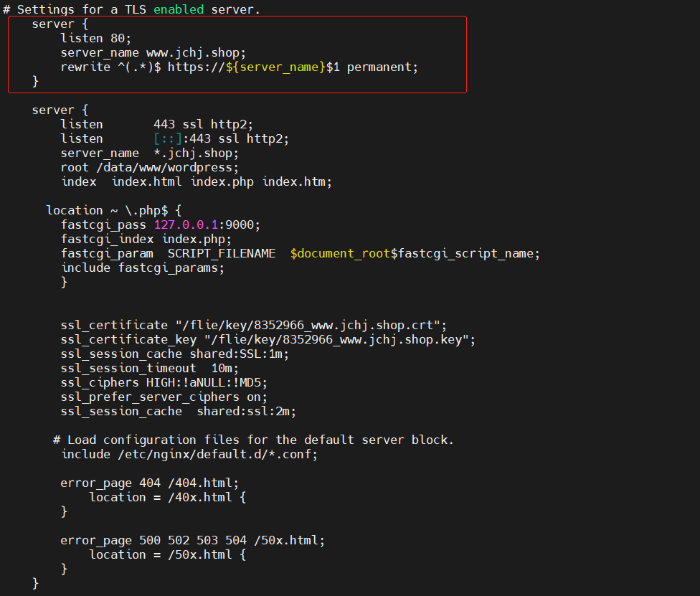Click the green 'enabled' word in comment
The image size is (700, 596).
179,9
